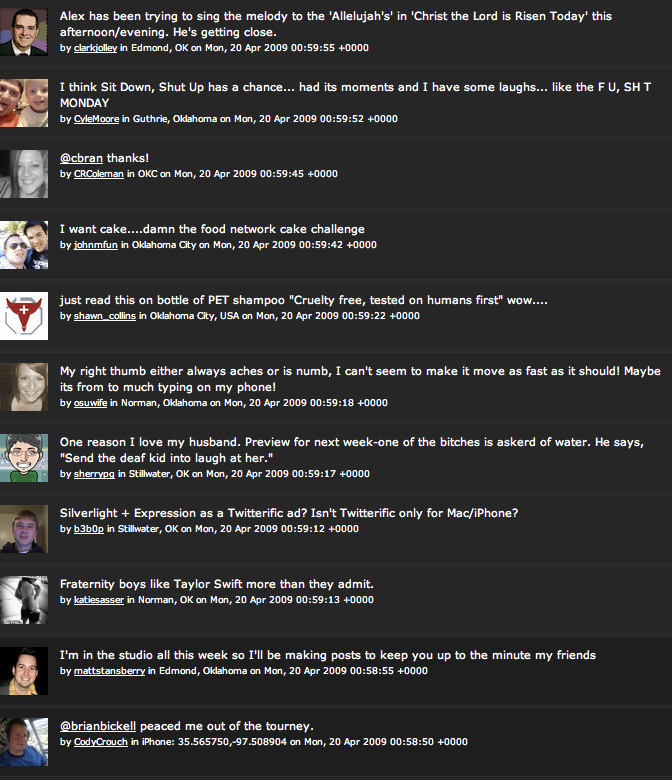Open CyleMoore's profile link
The height and width of the screenshot is (780, 672).
tap(96, 119)
